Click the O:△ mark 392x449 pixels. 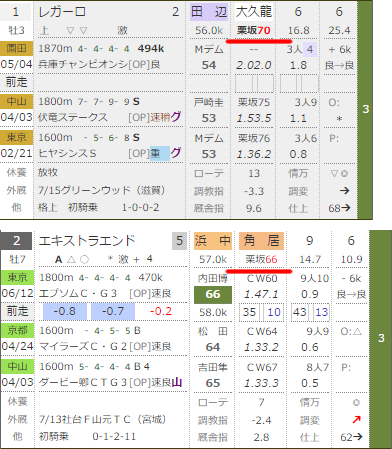(351, 331)
